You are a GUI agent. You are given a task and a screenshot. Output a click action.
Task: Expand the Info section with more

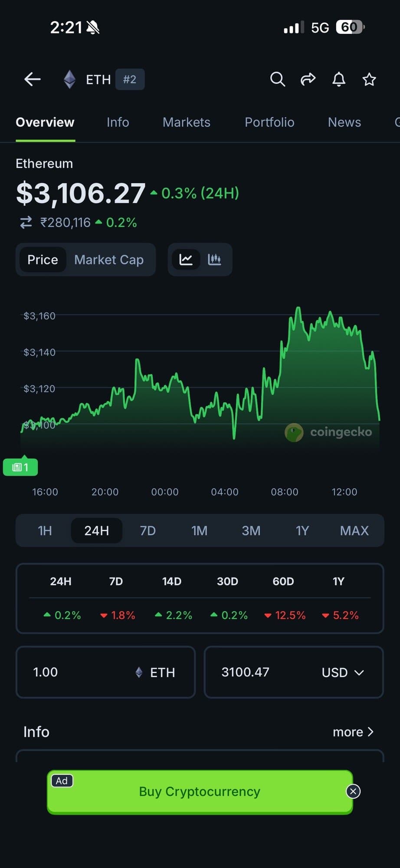click(x=353, y=732)
